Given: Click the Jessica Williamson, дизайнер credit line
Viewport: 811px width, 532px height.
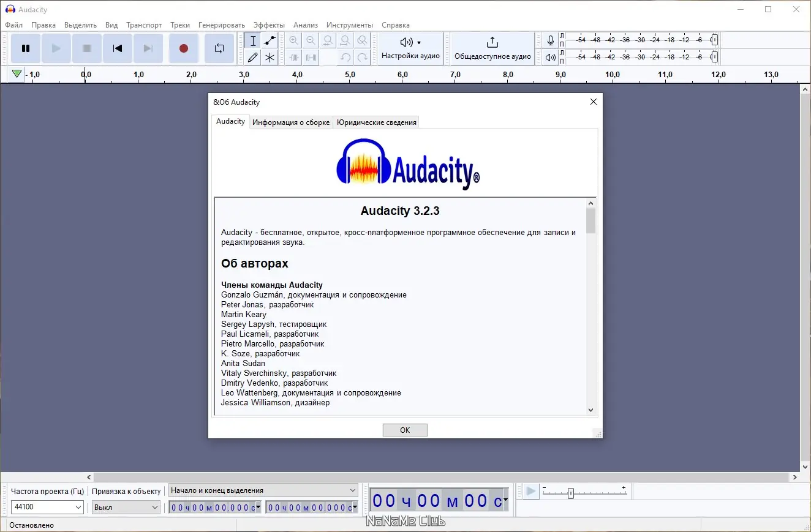Looking at the screenshot, I should (x=276, y=403).
